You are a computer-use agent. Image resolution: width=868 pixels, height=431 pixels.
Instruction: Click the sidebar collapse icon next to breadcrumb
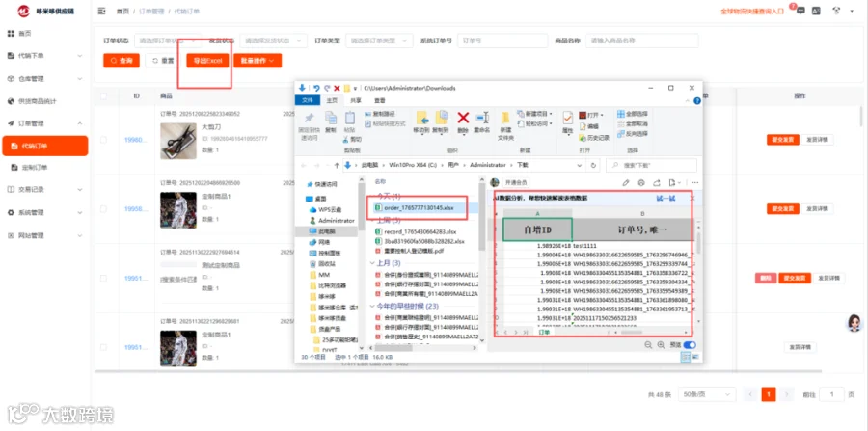[101, 11]
